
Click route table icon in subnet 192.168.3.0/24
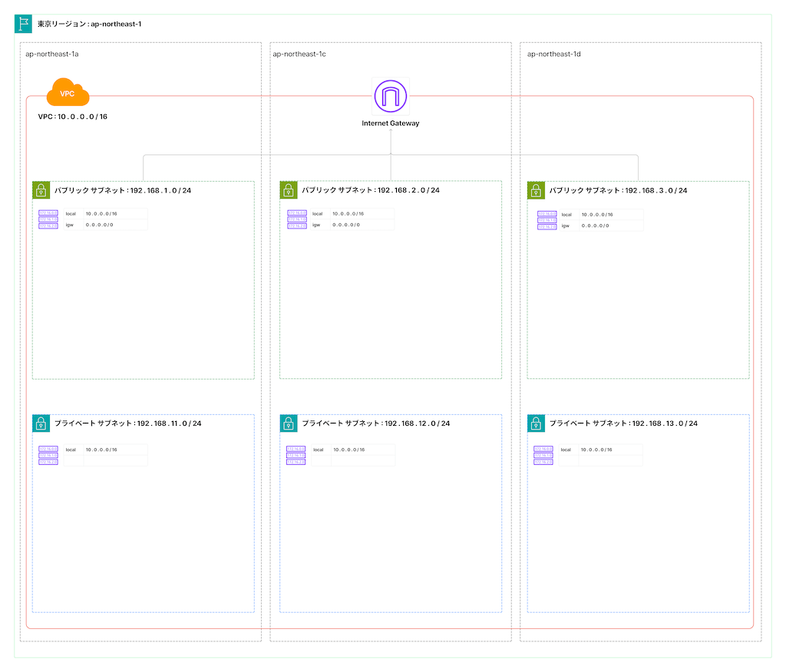pos(547,220)
